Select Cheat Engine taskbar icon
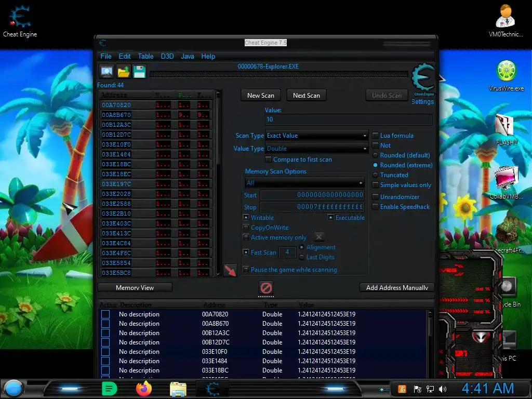532x399 pixels. (213, 389)
